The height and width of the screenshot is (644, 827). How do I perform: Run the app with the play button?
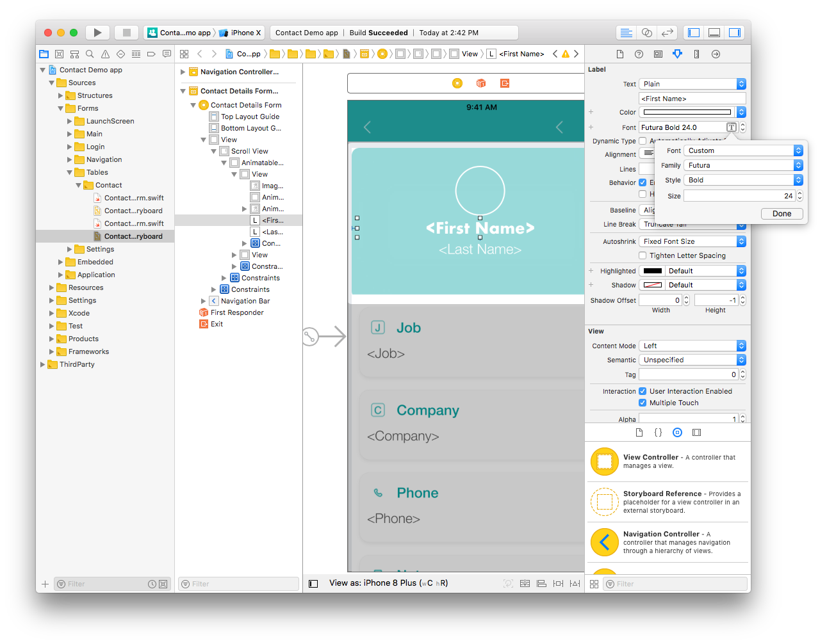(x=97, y=33)
